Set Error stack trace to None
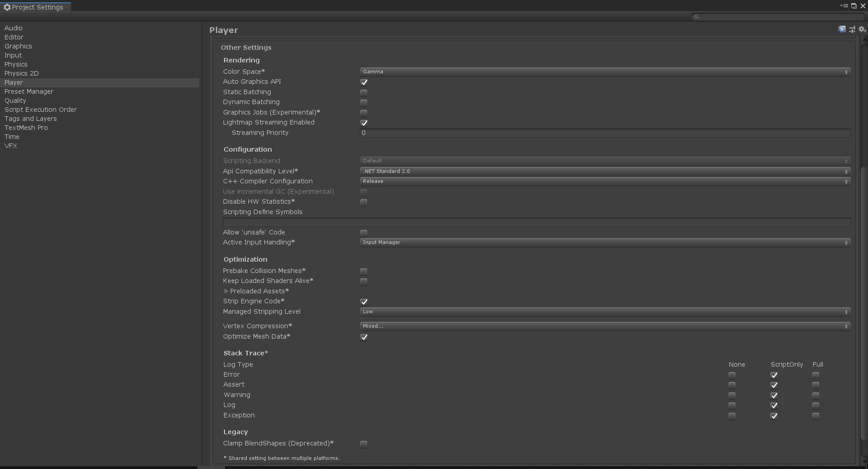Image resolution: width=868 pixels, height=469 pixels. click(x=732, y=375)
